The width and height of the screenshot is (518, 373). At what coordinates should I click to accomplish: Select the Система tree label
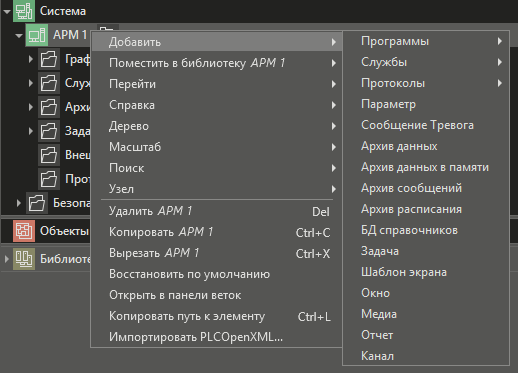(63, 11)
